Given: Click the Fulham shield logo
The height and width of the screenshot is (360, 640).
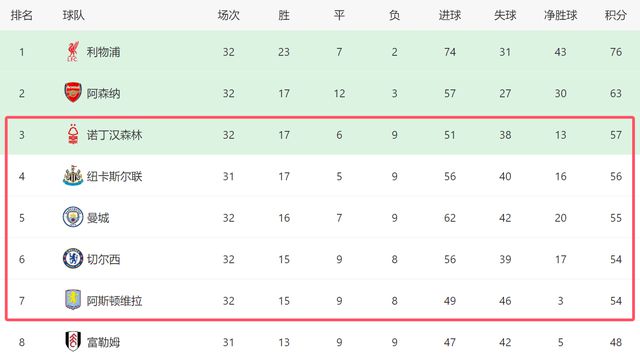Looking at the screenshot, I should tap(73, 341).
